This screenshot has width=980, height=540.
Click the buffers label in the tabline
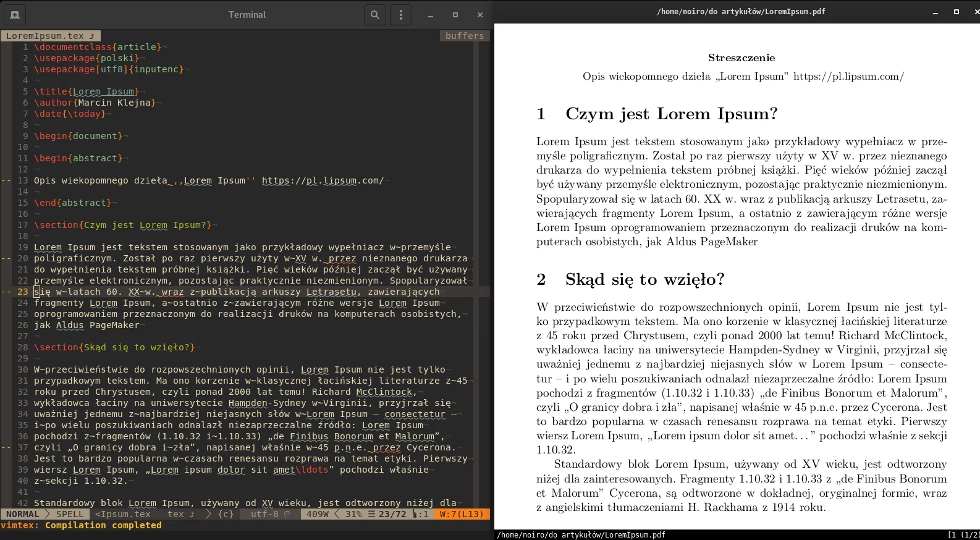click(x=465, y=36)
